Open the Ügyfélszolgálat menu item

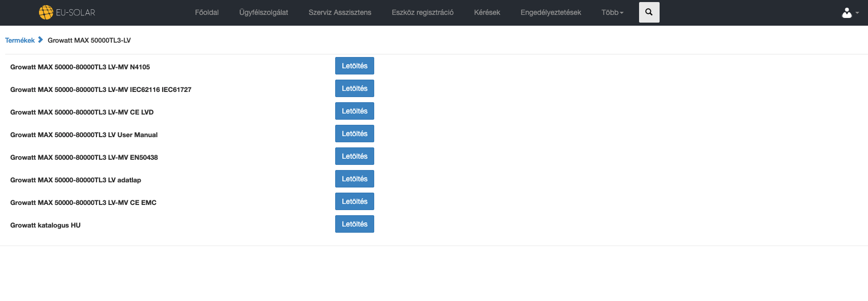(x=263, y=12)
